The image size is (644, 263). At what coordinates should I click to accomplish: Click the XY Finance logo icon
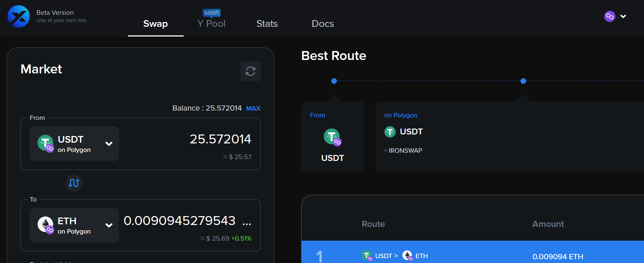point(19,16)
